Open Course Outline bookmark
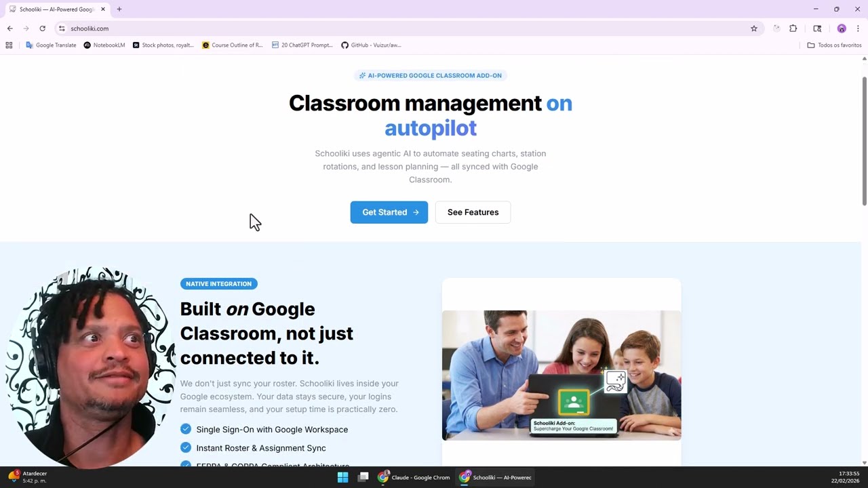The height and width of the screenshot is (488, 868). (233, 45)
